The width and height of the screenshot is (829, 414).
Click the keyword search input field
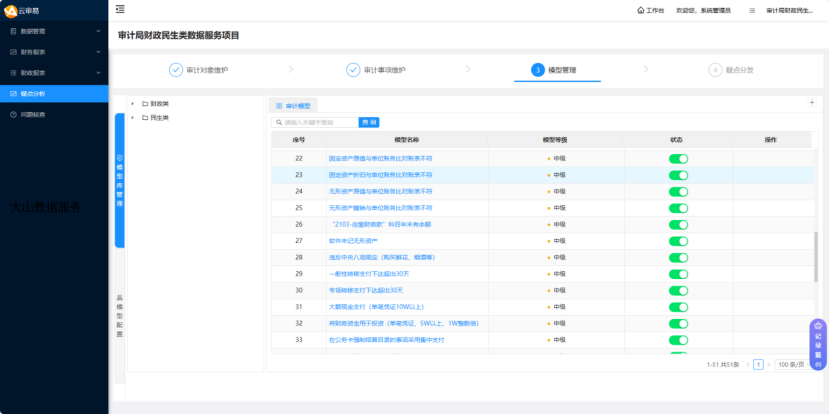click(x=316, y=122)
